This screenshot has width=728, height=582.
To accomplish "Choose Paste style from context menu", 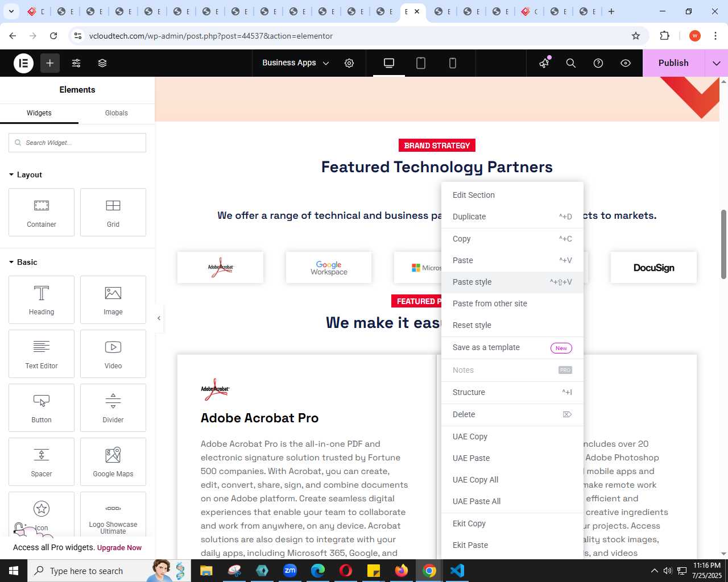I will 512,282.
